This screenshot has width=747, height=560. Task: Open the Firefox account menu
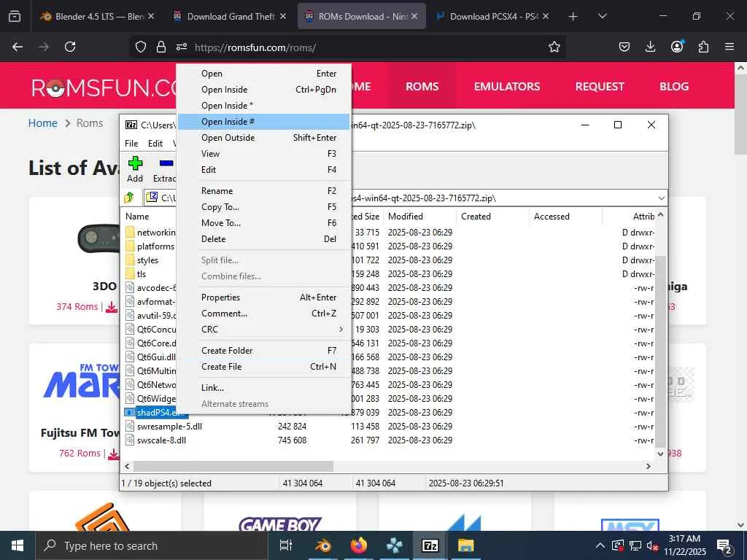pyautogui.click(x=677, y=47)
